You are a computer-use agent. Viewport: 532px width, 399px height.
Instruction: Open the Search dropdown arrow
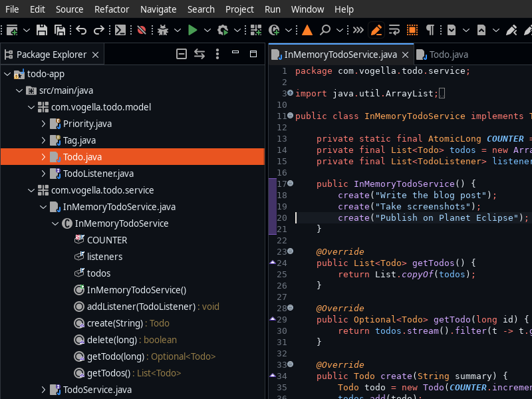(340, 30)
